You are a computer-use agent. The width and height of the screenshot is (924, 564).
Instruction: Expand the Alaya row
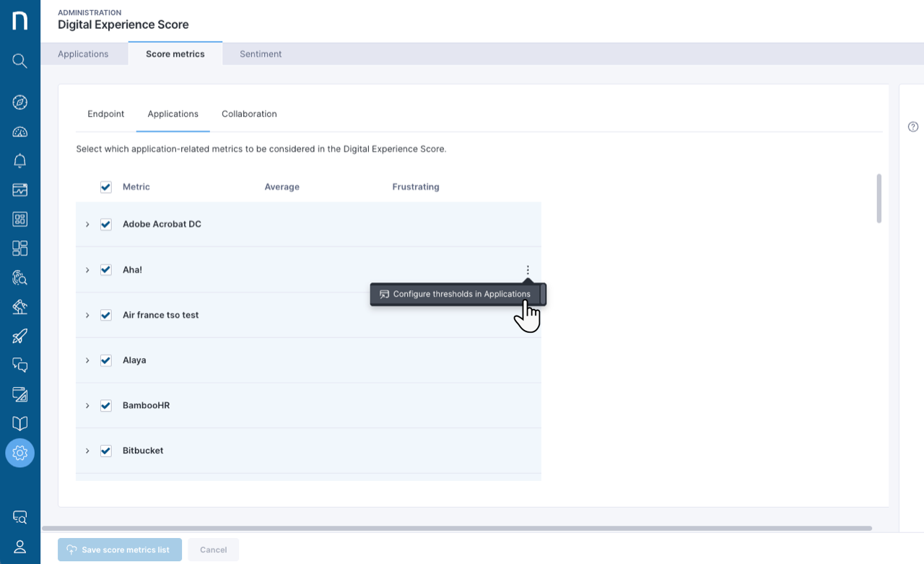coord(87,360)
